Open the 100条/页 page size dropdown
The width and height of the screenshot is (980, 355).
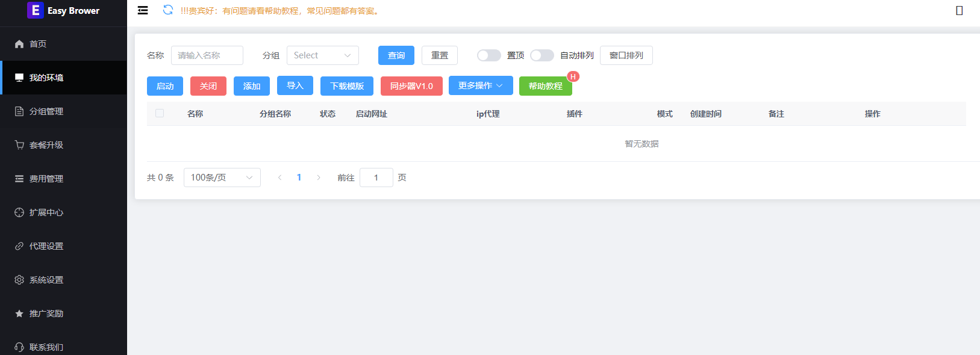(222, 177)
